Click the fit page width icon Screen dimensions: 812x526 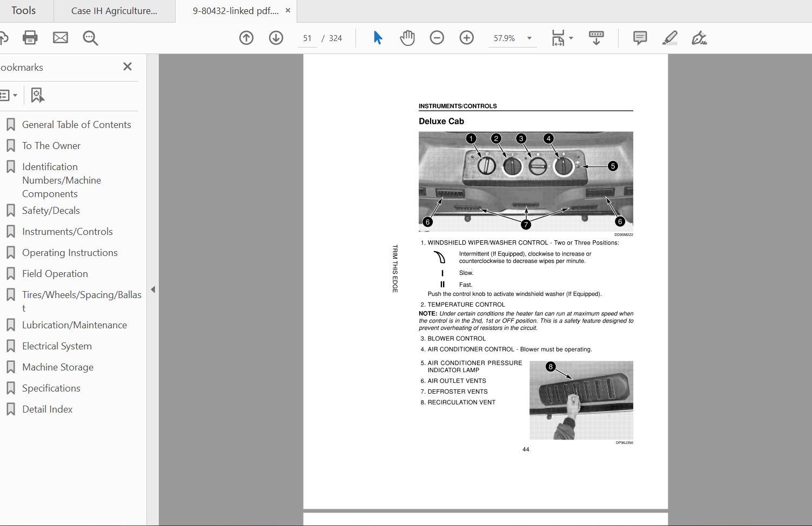(x=558, y=38)
